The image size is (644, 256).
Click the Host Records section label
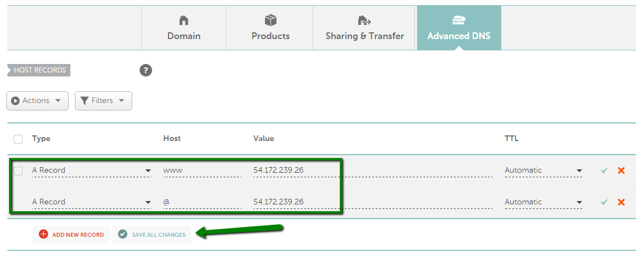coord(39,71)
